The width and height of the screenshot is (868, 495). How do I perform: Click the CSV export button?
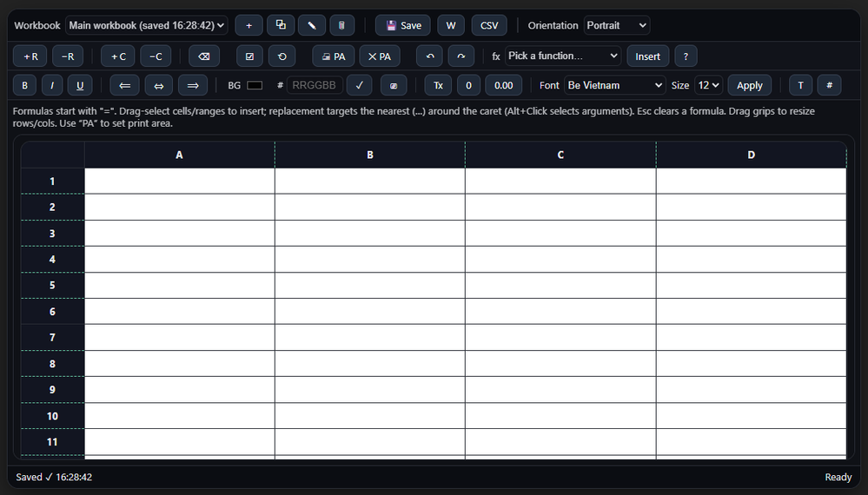(x=489, y=25)
